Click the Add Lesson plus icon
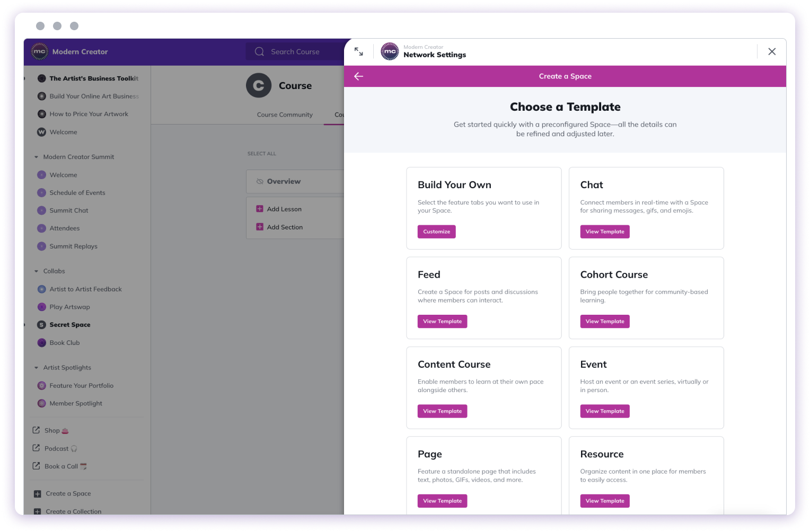This screenshot has height=532, width=810. (x=260, y=209)
